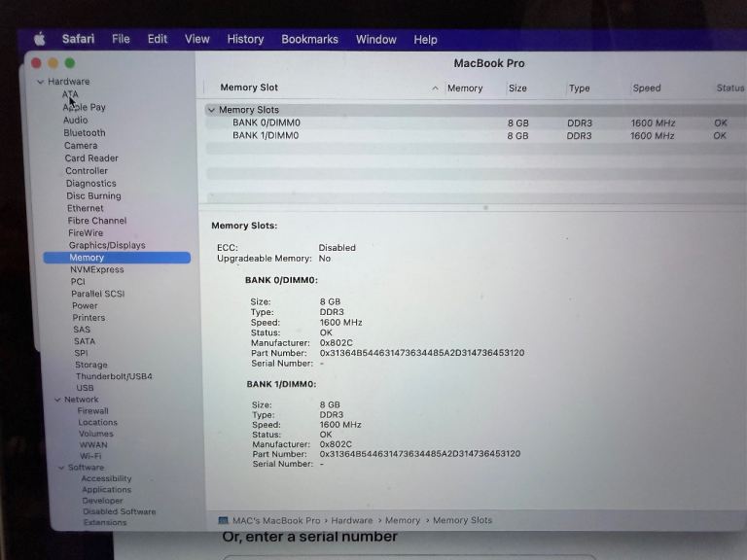Click the Memory Slot sort arrow
Image resolution: width=747 pixels, height=560 pixels.
click(x=435, y=88)
